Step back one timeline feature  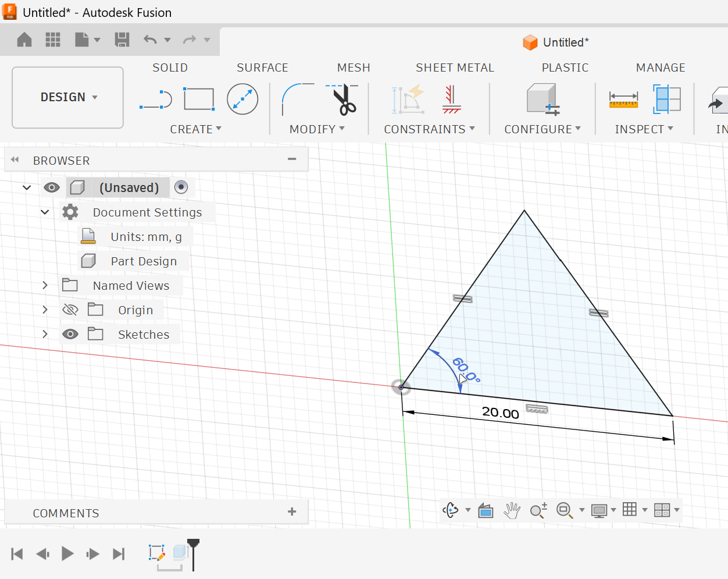(42, 554)
